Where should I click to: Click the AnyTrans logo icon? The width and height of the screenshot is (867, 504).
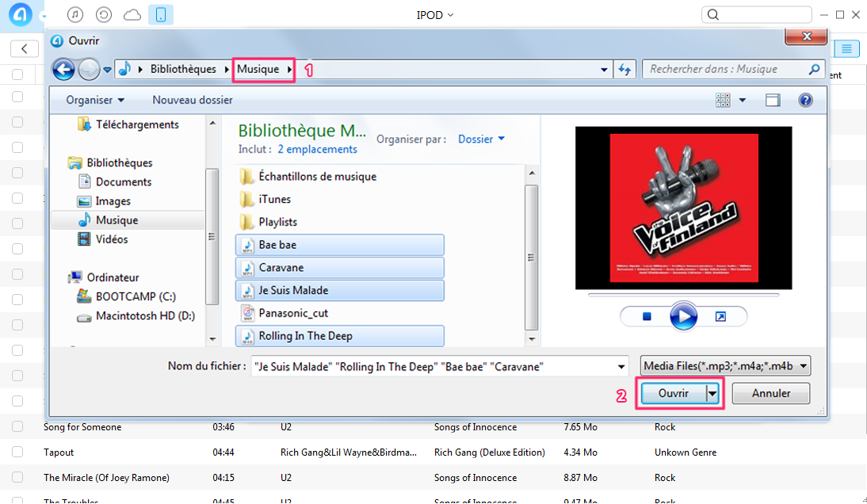tap(21, 15)
